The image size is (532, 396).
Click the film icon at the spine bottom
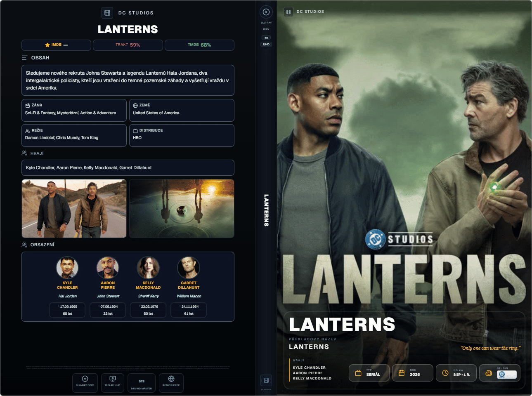pos(266,380)
